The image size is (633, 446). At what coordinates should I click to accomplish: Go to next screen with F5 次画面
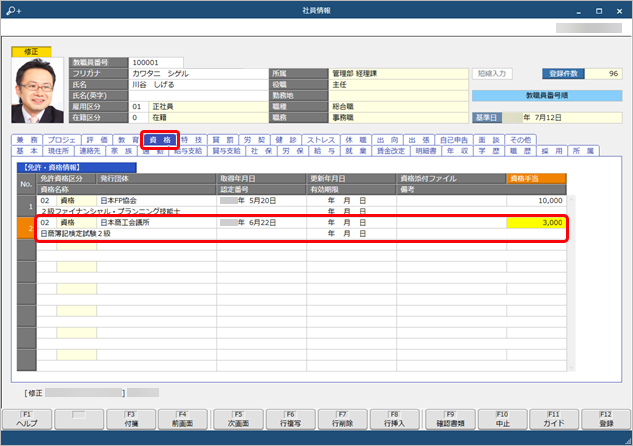click(x=238, y=418)
